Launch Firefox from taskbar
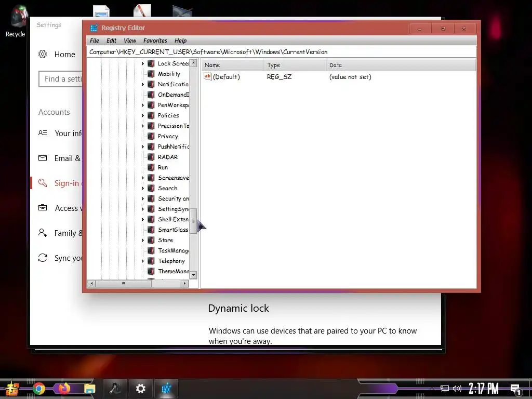 [x=64, y=388]
